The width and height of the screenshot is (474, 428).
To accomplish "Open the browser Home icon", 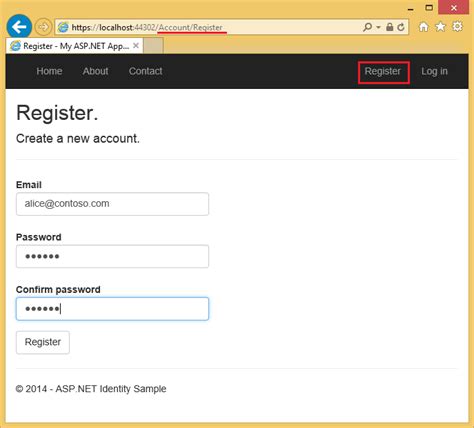I will pyautogui.click(x=424, y=27).
